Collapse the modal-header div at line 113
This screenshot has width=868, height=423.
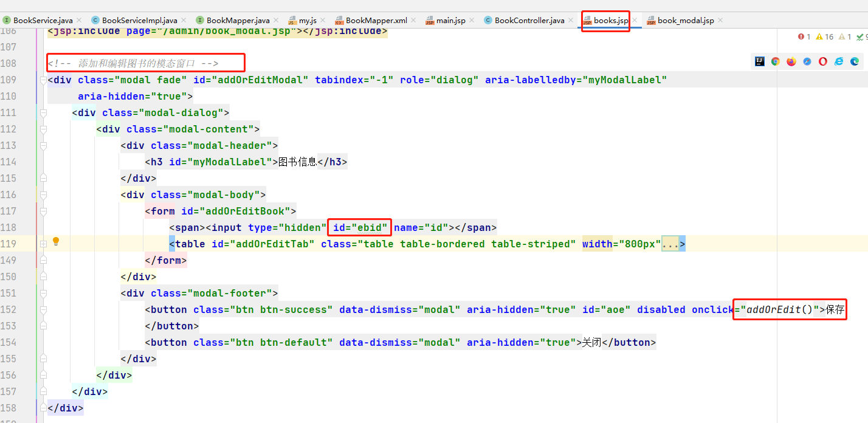click(43, 145)
